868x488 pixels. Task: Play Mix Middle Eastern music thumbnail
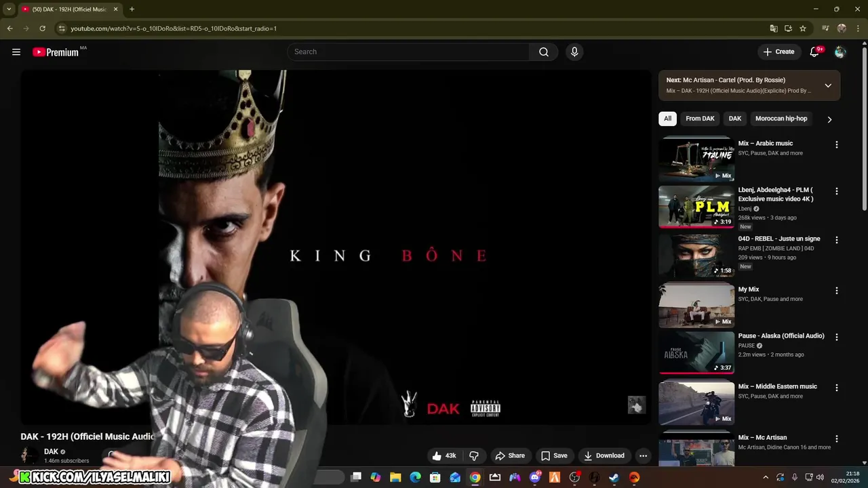(x=696, y=403)
